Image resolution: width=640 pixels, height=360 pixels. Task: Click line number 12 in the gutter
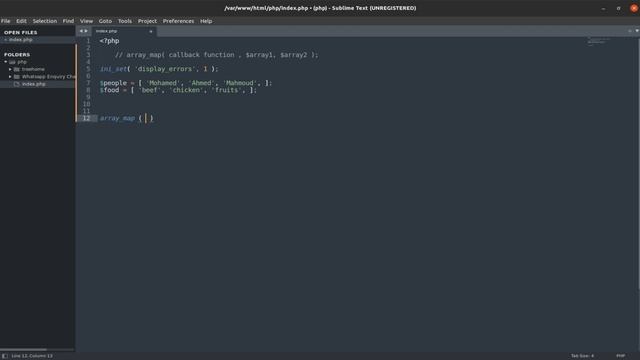click(86, 118)
